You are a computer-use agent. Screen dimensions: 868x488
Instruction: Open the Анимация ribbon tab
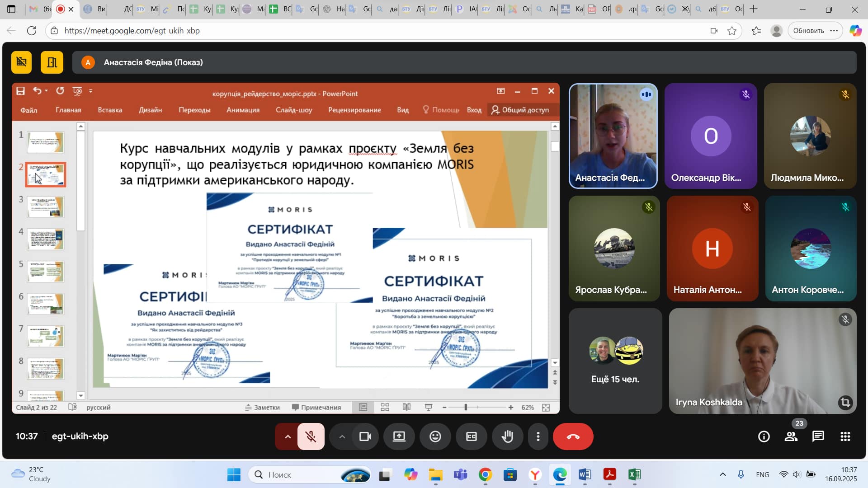click(x=243, y=110)
